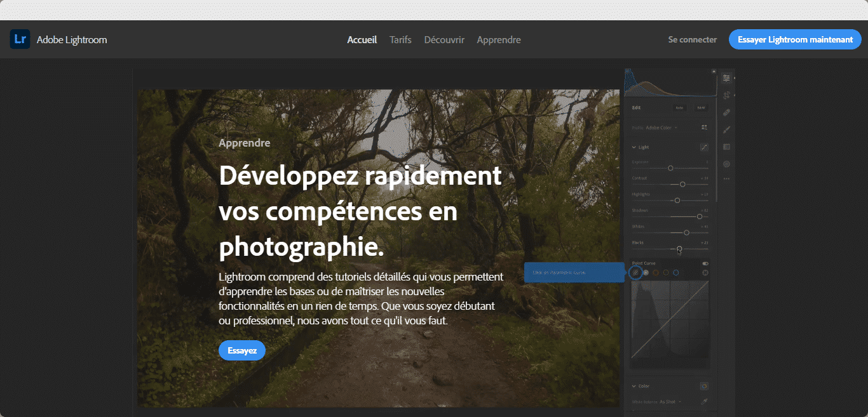
Task: Toggle the Point Curve visibility switch
Action: [x=705, y=263]
